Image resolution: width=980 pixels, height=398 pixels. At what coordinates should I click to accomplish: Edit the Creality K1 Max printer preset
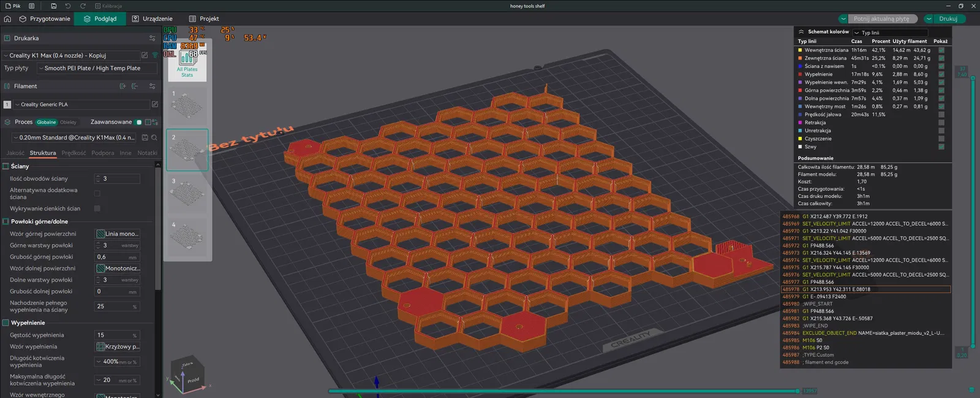click(x=146, y=55)
